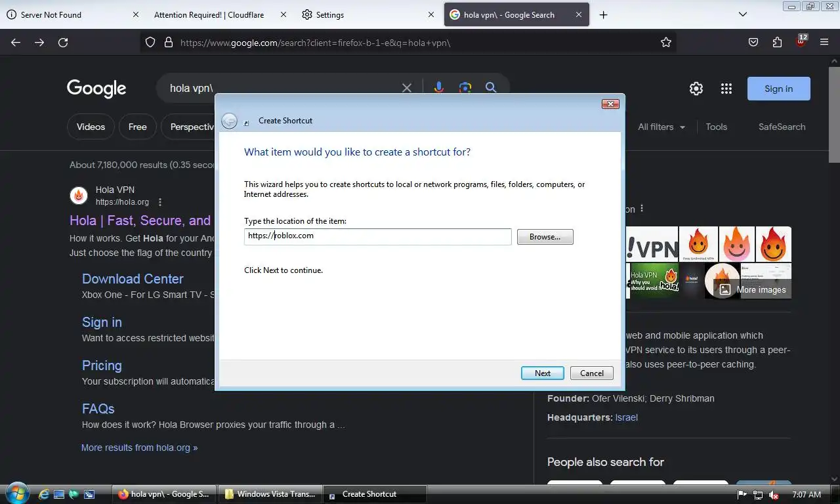Open Firefox extensions puzzle icon

(x=777, y=42)
